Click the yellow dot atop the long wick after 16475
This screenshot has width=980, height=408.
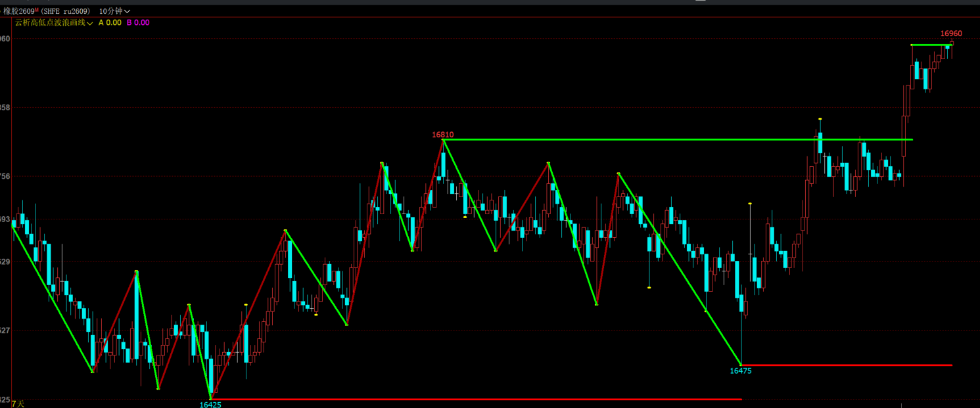pos(750,204)
